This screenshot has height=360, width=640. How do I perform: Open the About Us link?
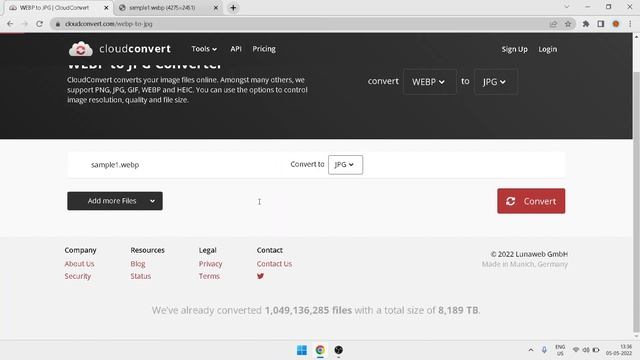coord(79,264)
